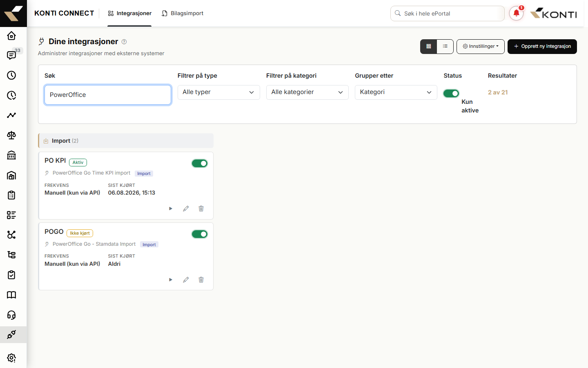Screen dimensions: 588x368
Task: Switch to list view
Action: 445,47
